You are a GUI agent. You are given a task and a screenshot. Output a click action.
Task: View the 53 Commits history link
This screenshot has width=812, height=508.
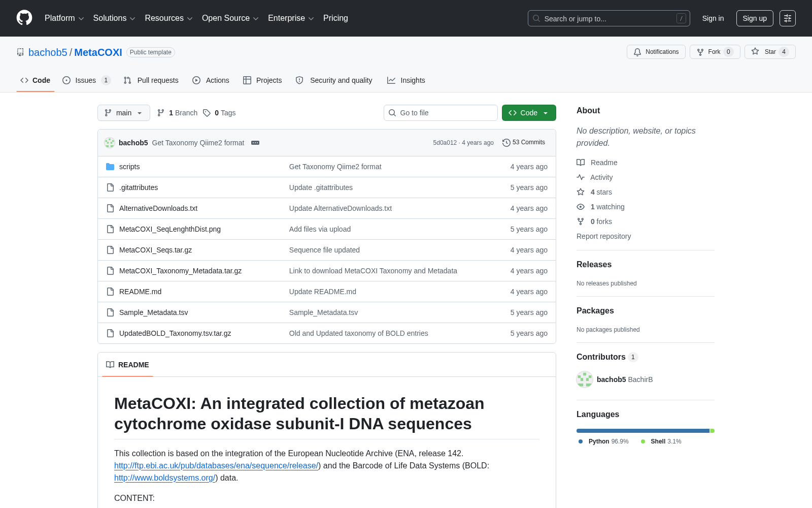click(524, 143)
